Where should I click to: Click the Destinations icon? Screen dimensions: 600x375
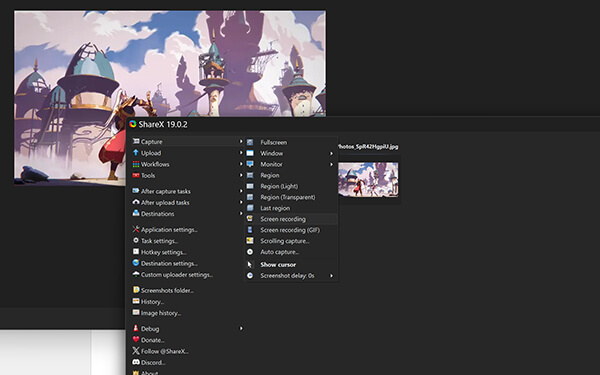(136, 213)
